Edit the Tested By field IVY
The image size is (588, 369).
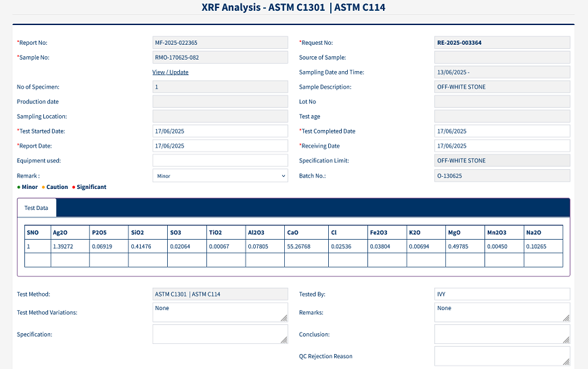(x=502, y=294)
